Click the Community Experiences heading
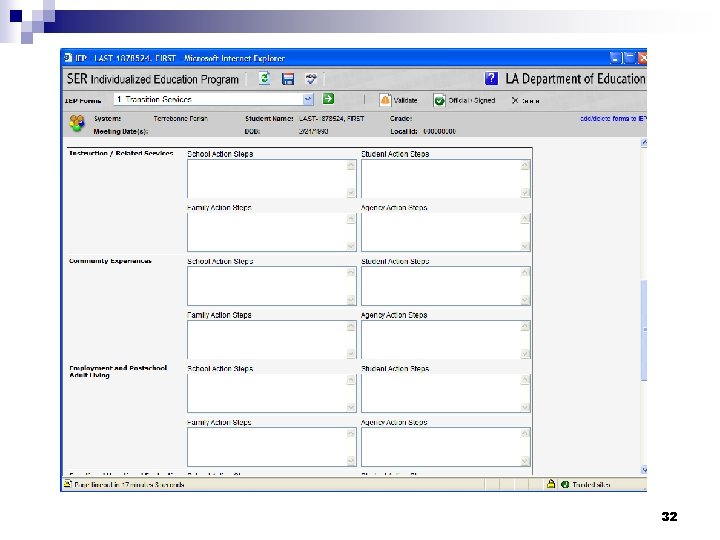 coord(110,261)
